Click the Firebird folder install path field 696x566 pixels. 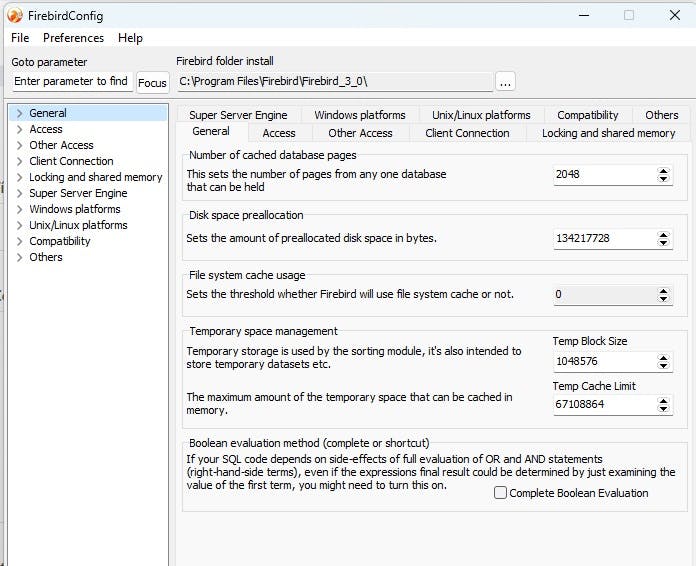(335, 82)
